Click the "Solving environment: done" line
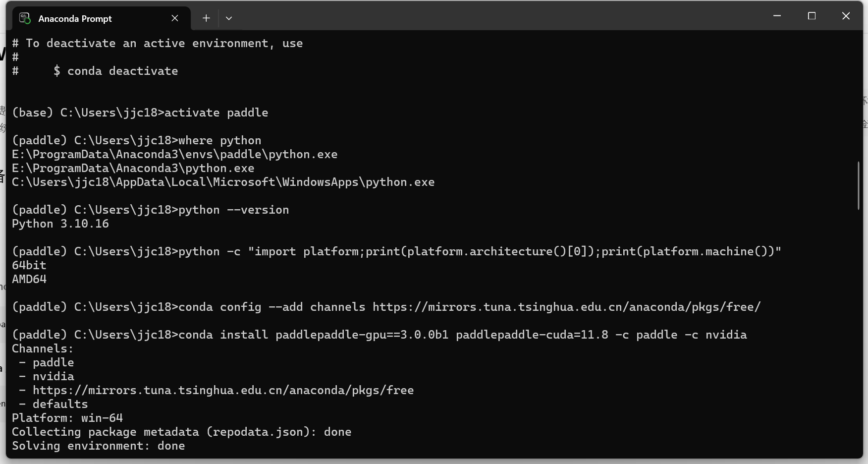The height and width of the screenshot is (464, 868). pyautogui.click(x=98, y=446)
